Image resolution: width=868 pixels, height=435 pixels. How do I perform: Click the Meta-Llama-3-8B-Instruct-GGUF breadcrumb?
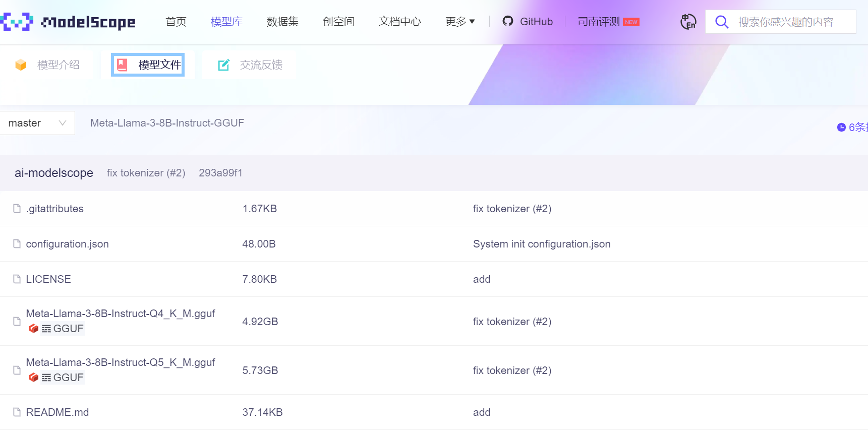tap(167, 123)
